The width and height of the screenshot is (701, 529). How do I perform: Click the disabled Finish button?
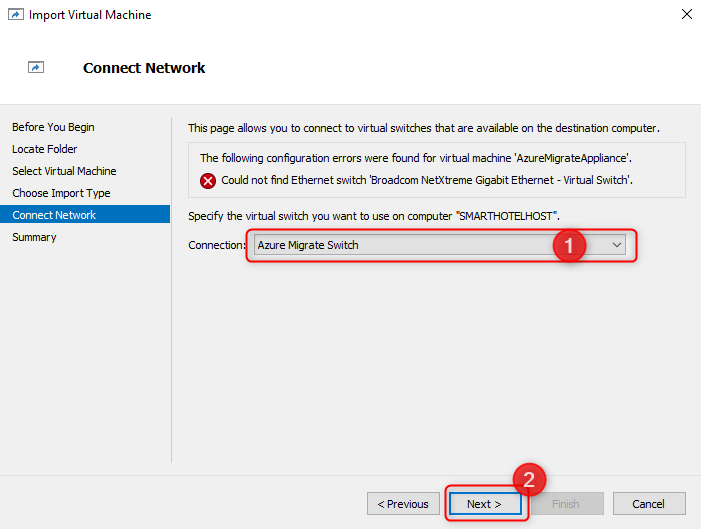567,504
